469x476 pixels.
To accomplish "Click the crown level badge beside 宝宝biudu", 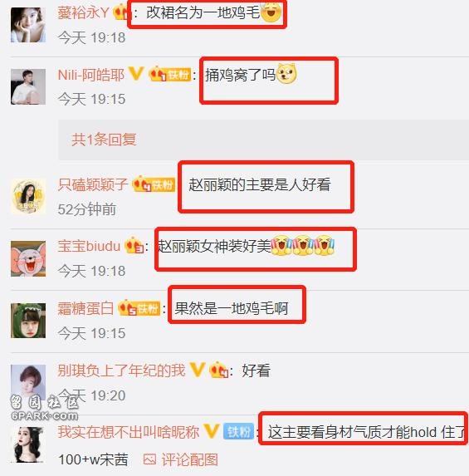I will 134,245.
